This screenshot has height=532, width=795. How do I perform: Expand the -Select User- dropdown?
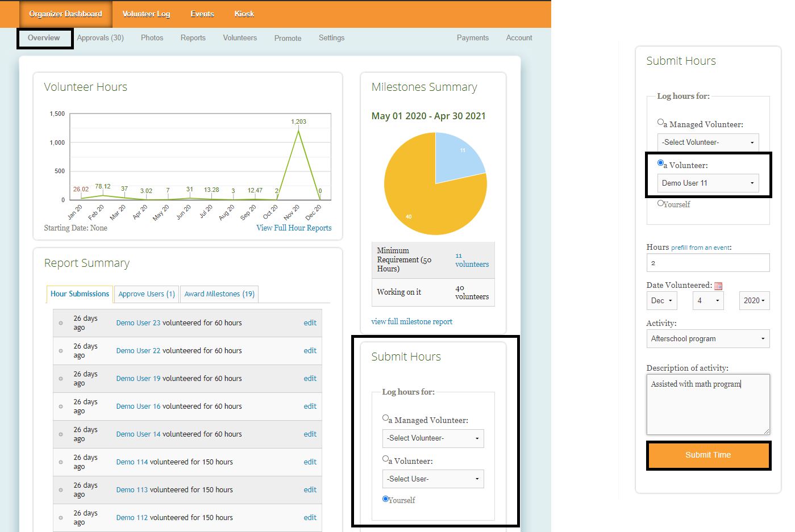click(x=432, y=479)
